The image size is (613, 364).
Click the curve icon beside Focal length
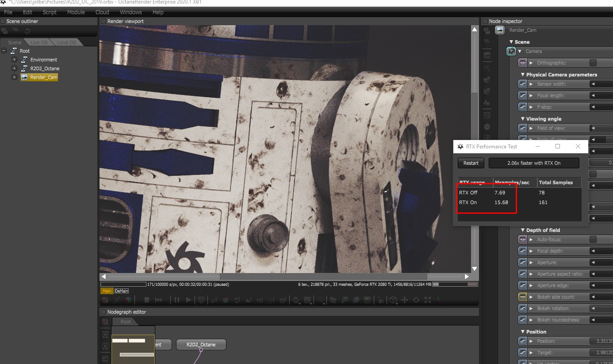pos(523,95)
